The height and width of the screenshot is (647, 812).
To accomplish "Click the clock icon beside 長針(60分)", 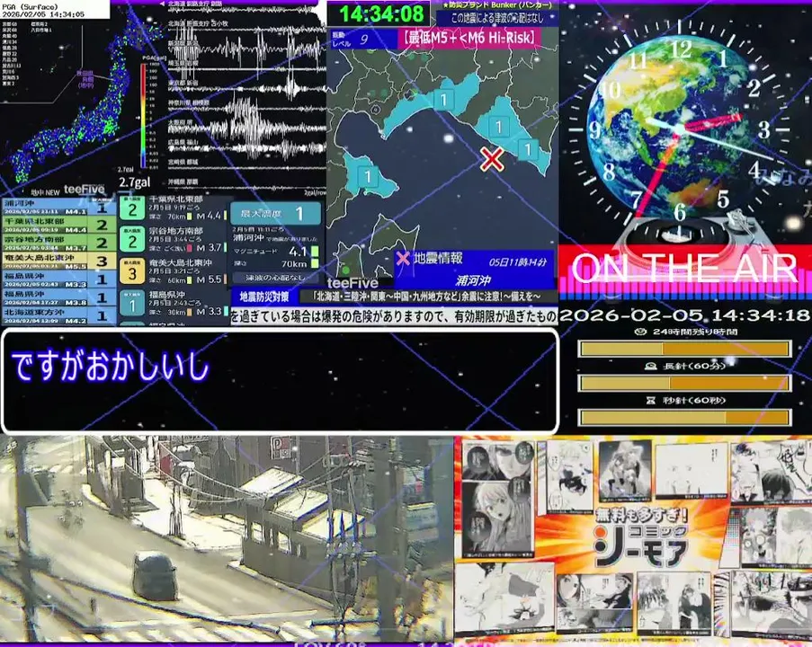I will pos(651,366).
